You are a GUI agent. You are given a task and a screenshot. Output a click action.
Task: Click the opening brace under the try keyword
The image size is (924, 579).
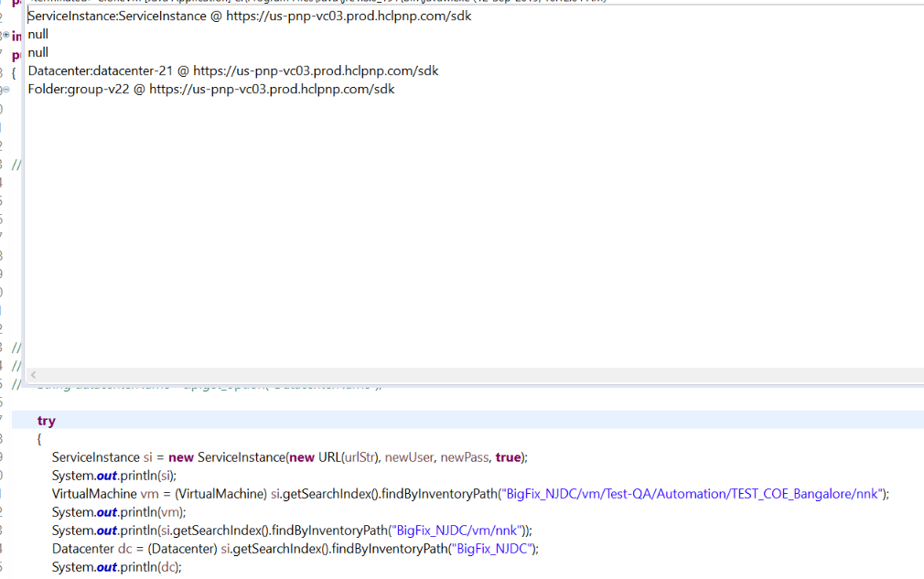(38, 438)
